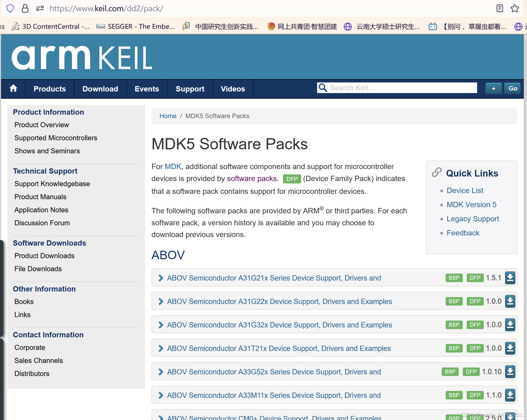The image size is (527, 420).
Task: Open the Support menu
Action: pos(190,89)
